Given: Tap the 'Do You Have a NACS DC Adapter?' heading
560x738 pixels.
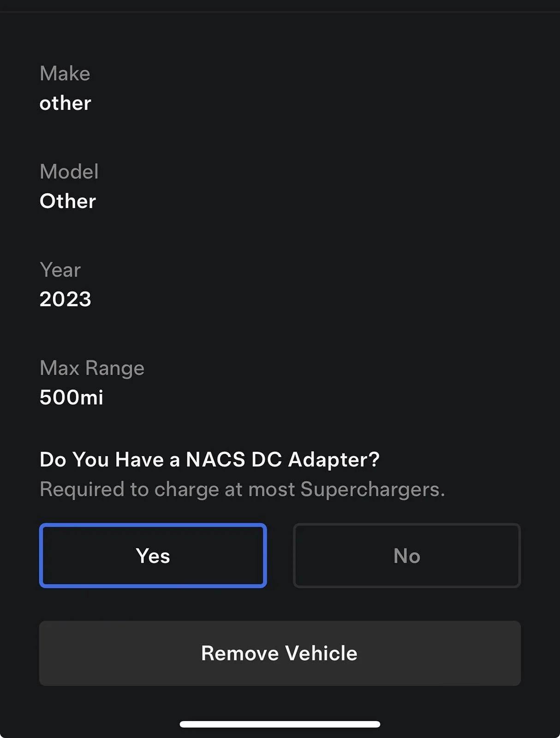Looking at the screenshot, I should coord(209,459).
